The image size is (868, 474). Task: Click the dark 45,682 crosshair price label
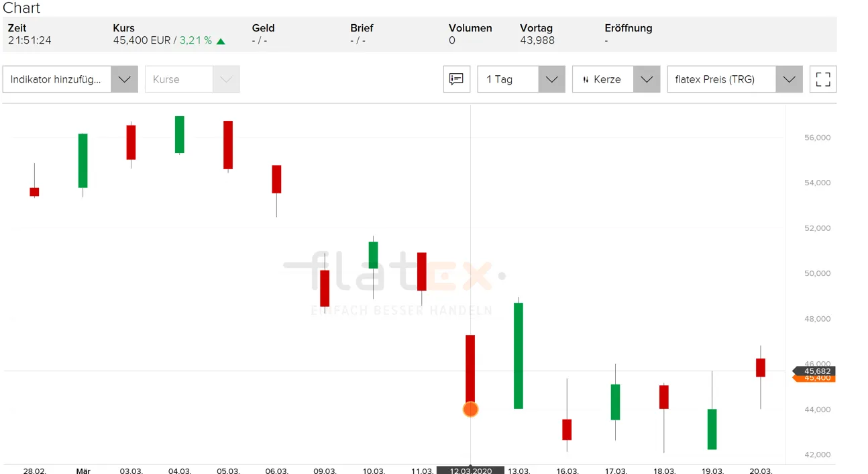(814, 371)
